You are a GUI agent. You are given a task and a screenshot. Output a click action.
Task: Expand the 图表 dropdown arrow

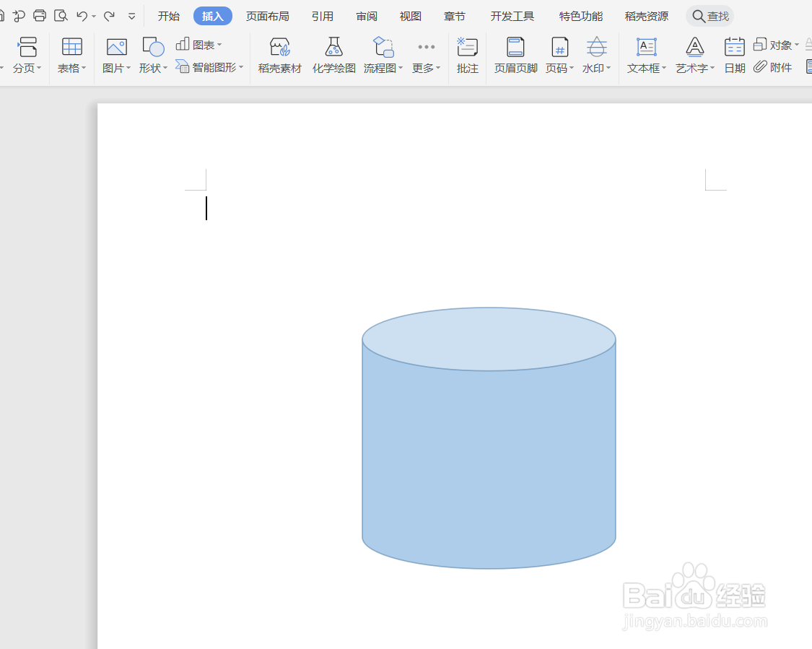click(x=219, y=45)
